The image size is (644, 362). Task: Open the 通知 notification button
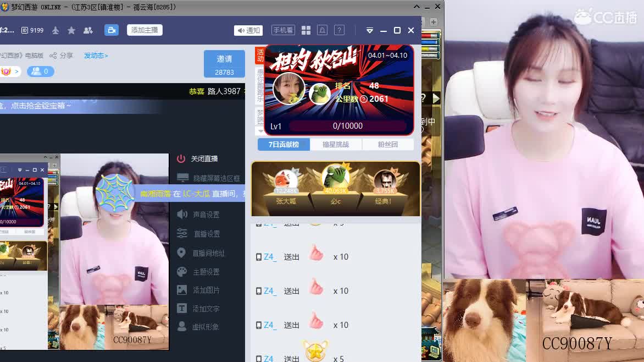[x=248, y=30]
